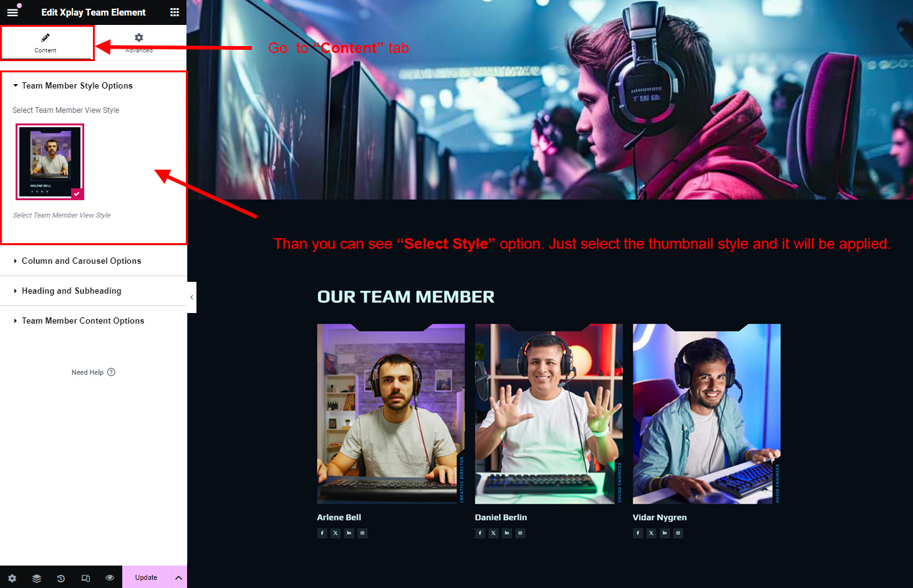Click Daniel Berlin's X social icon

[493, 533]
